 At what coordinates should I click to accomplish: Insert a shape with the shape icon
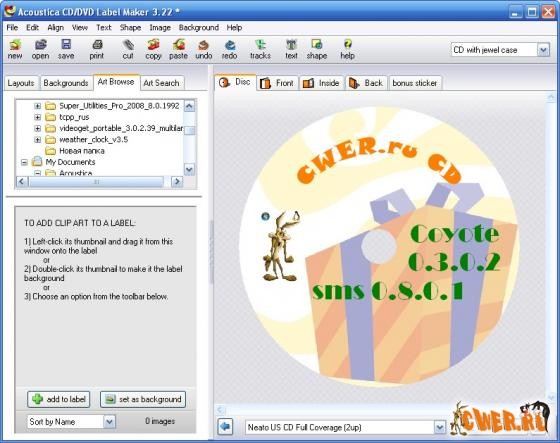point(317,49)
